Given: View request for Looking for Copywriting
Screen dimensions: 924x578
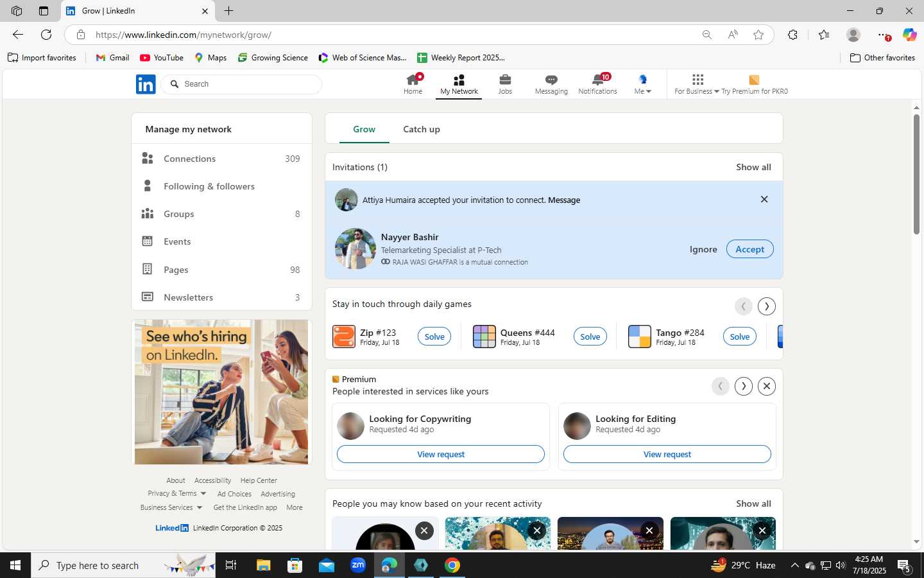Looking at the screenshot, I should point(441,454).
